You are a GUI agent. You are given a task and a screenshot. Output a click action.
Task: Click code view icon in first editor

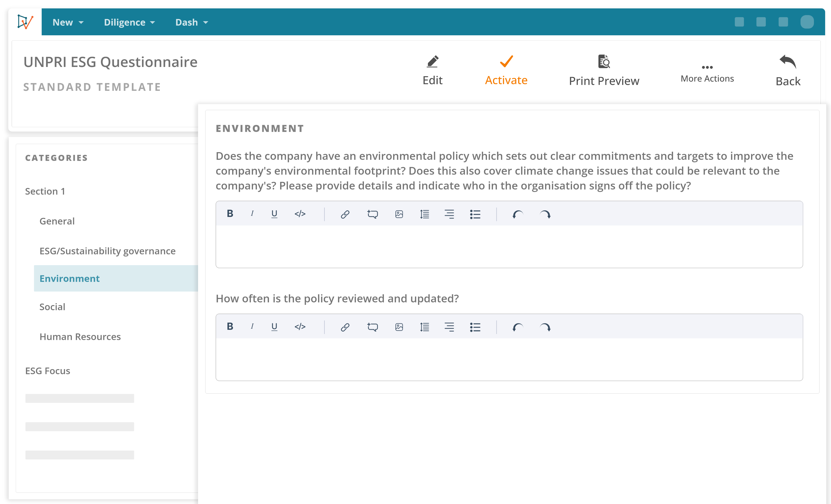(300, 214)
